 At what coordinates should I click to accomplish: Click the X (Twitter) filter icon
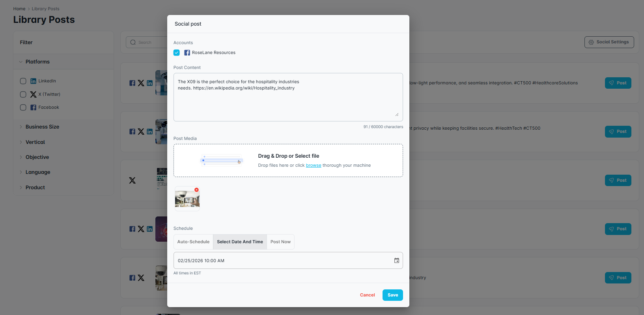point(34,95)
